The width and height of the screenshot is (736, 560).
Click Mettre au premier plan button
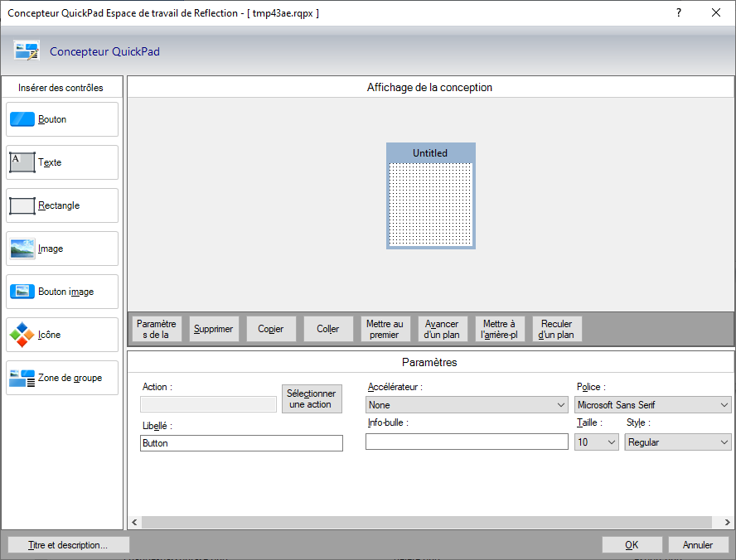click(385, 329)
